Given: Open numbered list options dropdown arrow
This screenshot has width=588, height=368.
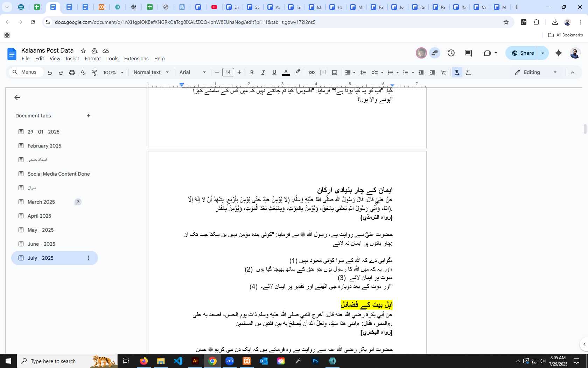Looking at the screenshot, I should [413, 73].
